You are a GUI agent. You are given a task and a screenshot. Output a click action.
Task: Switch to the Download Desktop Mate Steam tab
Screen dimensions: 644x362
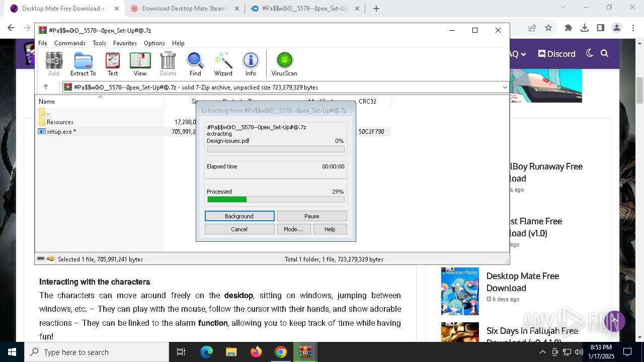(186, 8)
